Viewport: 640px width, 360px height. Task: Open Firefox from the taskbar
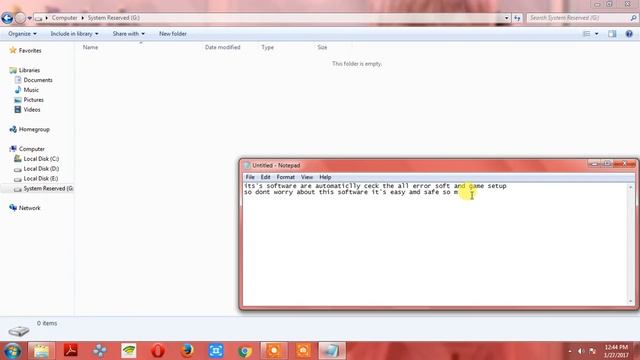point(187,351)
